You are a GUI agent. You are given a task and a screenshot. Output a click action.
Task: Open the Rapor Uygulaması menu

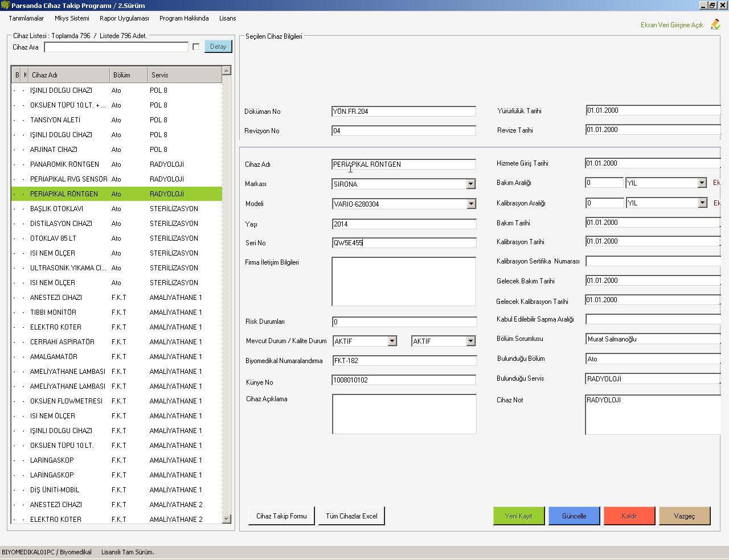[x=124, y=18]
